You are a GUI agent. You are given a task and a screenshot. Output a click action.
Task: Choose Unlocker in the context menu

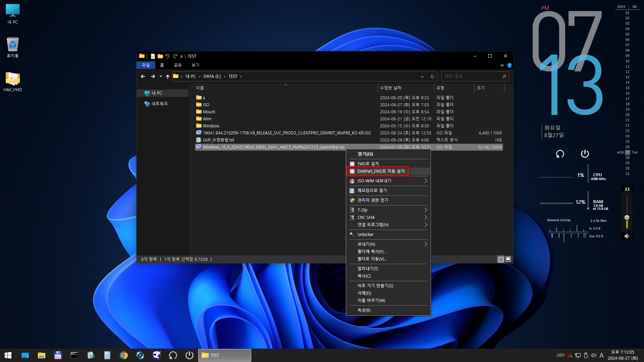pyautogui.click(x=388, y=234)
